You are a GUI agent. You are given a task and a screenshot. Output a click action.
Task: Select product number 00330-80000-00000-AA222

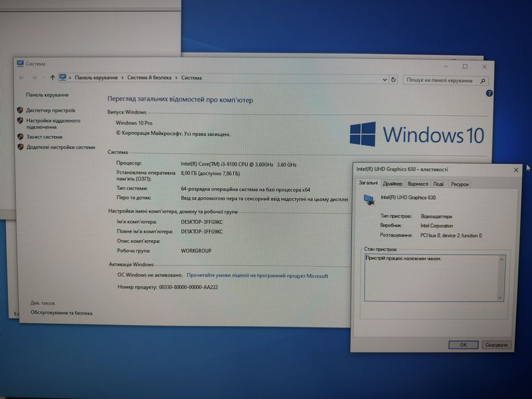(x=188, y=287)
